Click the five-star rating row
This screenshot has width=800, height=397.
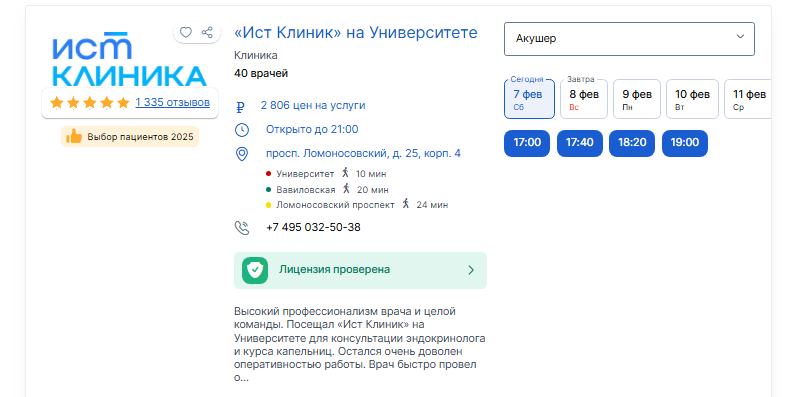(90, 103)
